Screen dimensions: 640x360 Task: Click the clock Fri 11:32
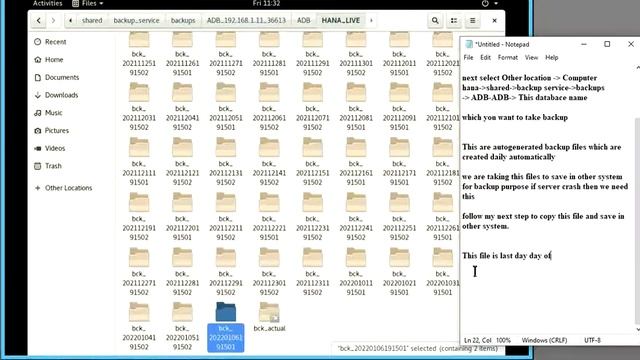click(x=266, y=4)
